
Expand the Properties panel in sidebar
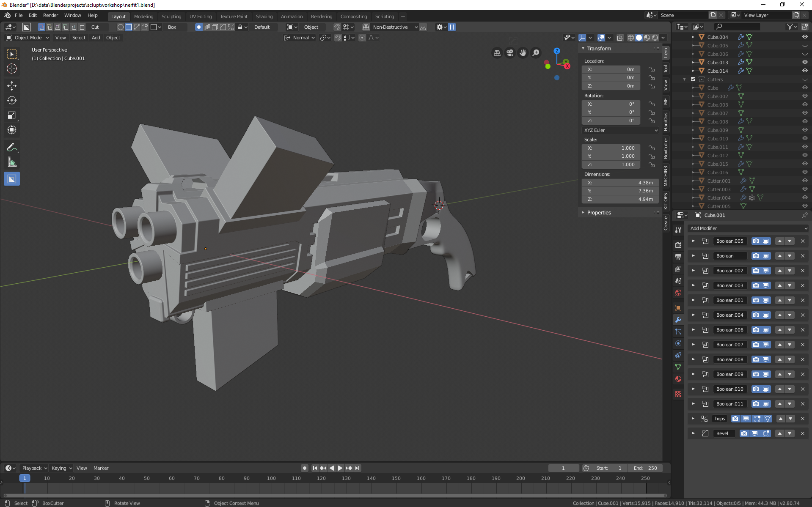(x=599, y=213)
